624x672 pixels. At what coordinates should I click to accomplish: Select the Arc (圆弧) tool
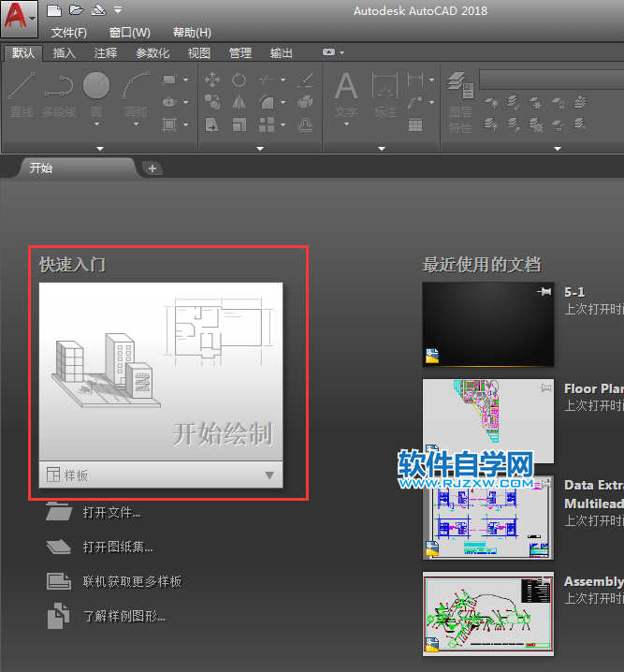tap(136, 95)
